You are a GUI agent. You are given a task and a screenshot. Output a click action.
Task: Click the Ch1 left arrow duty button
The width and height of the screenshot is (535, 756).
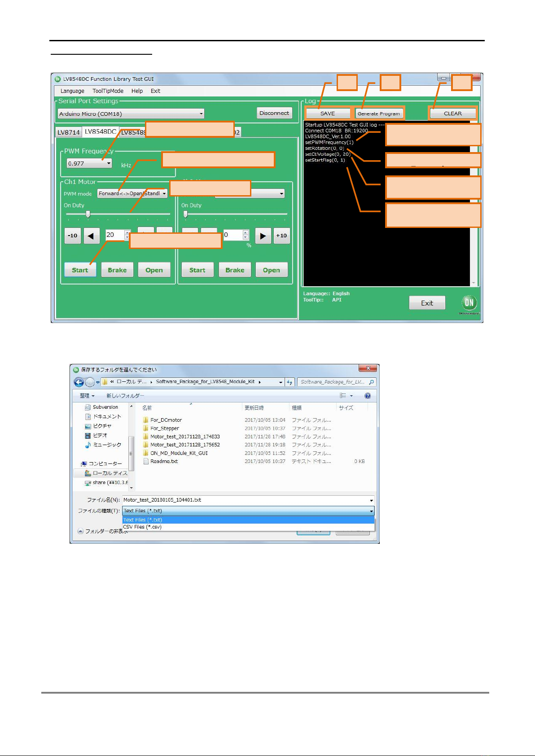[x=91, y=236]
